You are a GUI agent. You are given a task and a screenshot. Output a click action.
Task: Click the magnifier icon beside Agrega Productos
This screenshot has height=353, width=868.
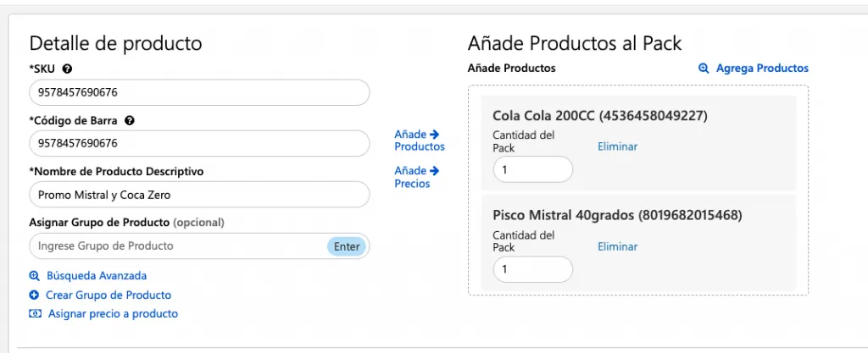click(x=704, y=69)
